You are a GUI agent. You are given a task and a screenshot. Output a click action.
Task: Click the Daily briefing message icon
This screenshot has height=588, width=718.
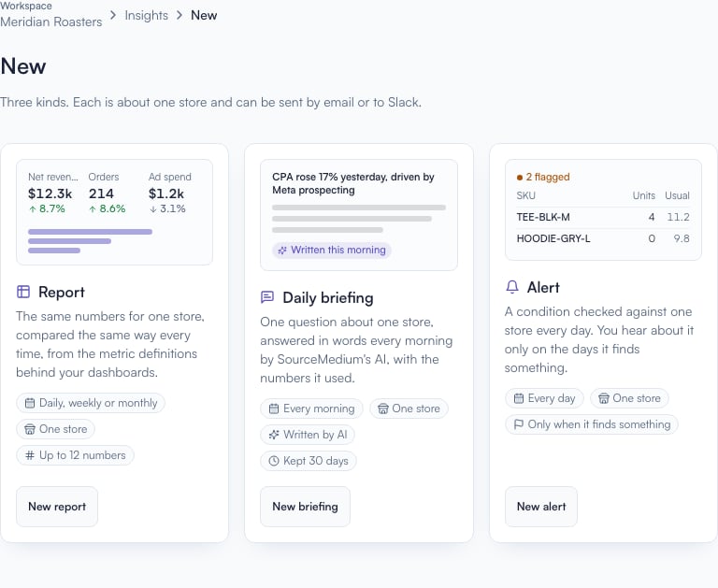(267, 297)
